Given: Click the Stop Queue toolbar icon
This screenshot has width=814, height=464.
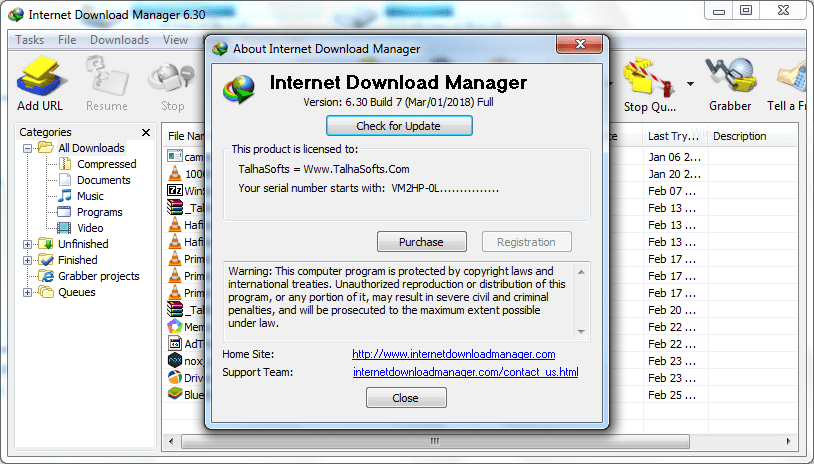Looking at the screenshot, I should 649,78.
